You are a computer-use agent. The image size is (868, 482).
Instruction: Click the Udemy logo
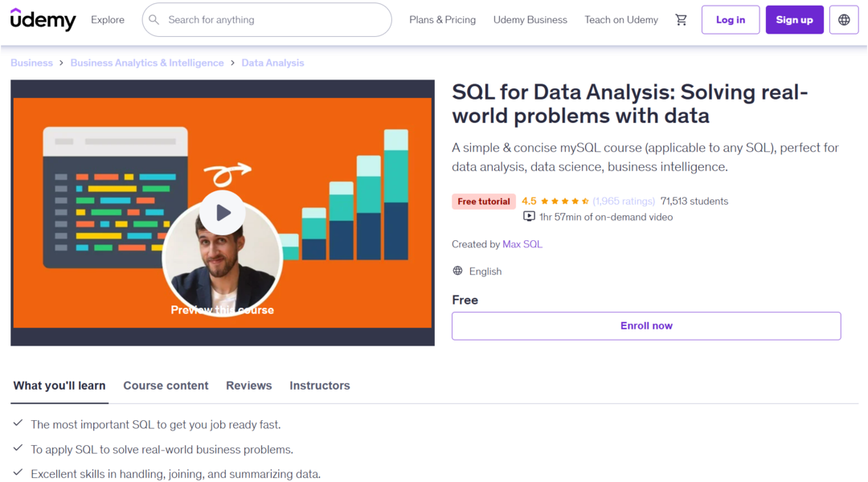[43, 20]
